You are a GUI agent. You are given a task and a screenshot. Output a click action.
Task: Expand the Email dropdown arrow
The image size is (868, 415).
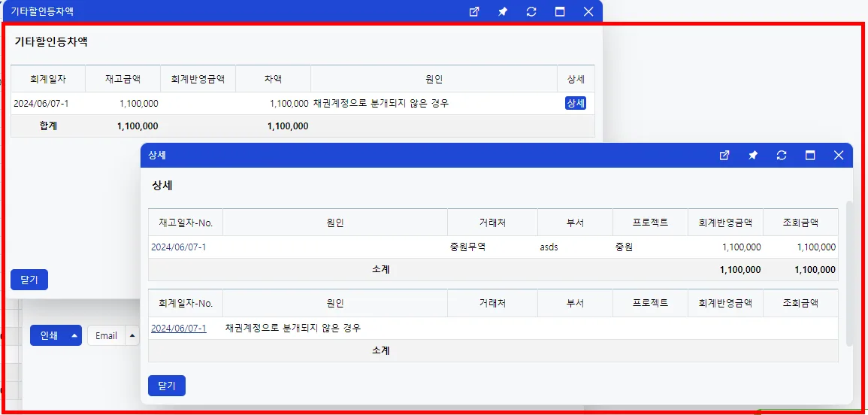[x=132, y=335]
